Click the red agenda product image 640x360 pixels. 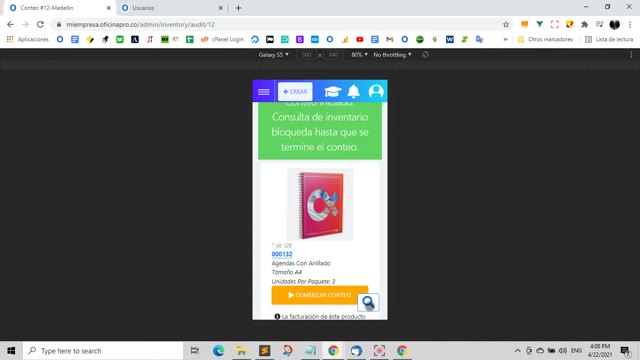[x=320, y=204]
